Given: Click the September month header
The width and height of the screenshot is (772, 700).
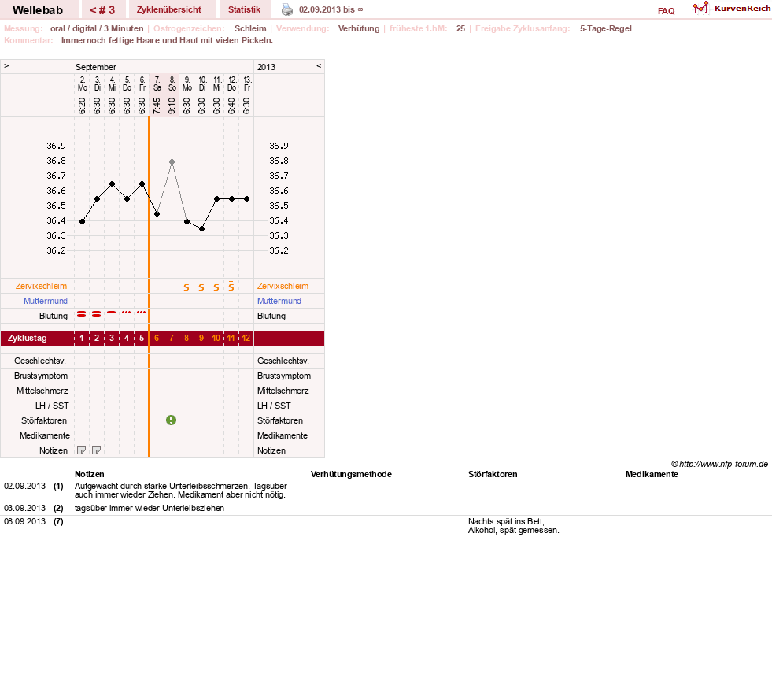Looking at the screenshot, I should (96, 67).
